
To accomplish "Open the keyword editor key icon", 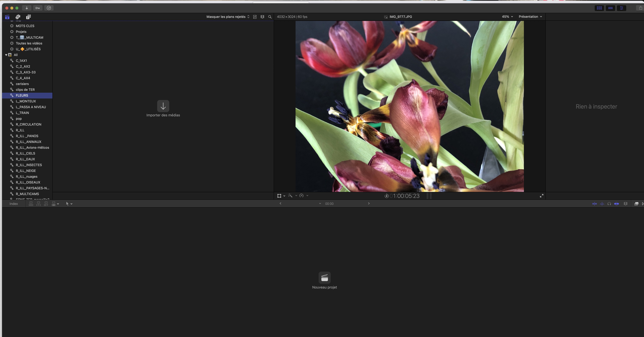I will pyautogui.click(x=38, y=8).
